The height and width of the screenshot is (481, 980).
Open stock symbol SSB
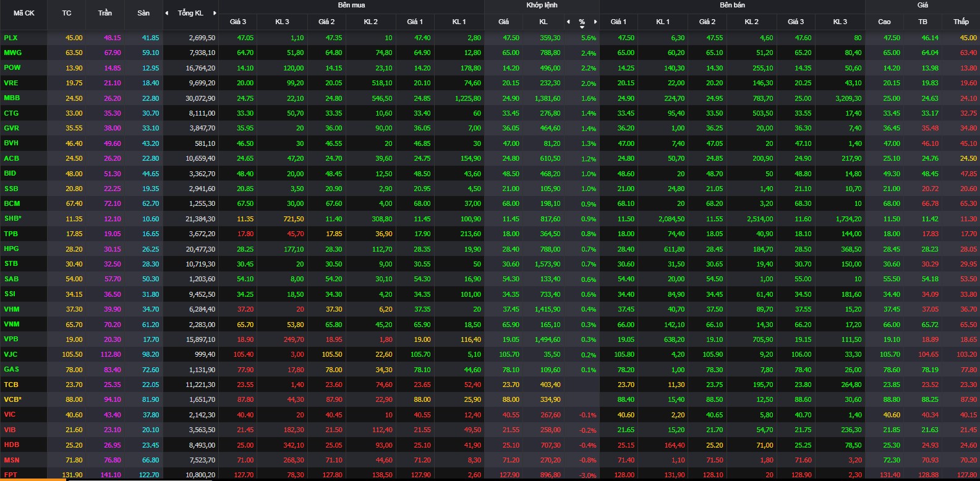point(11,189)
